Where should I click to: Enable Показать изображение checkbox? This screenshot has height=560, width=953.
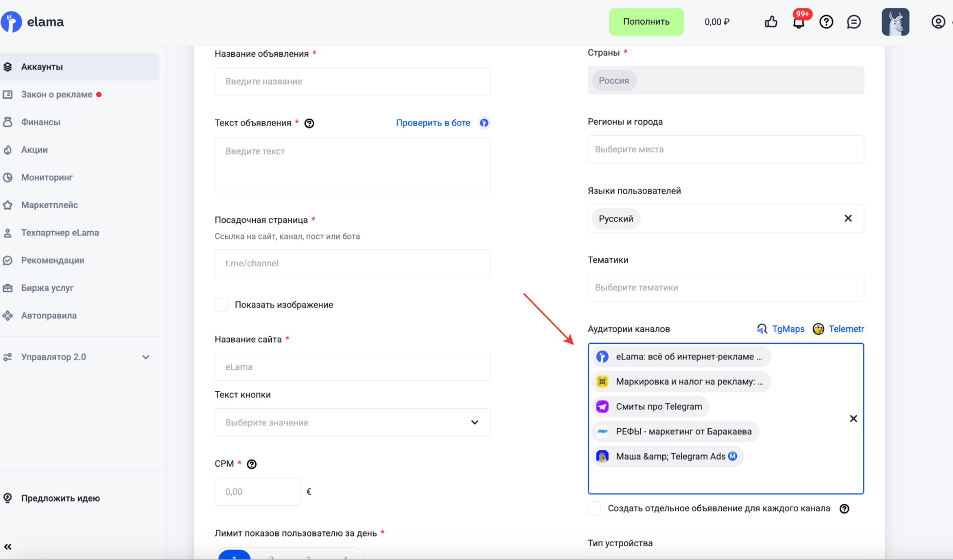[x=222, y=305]
